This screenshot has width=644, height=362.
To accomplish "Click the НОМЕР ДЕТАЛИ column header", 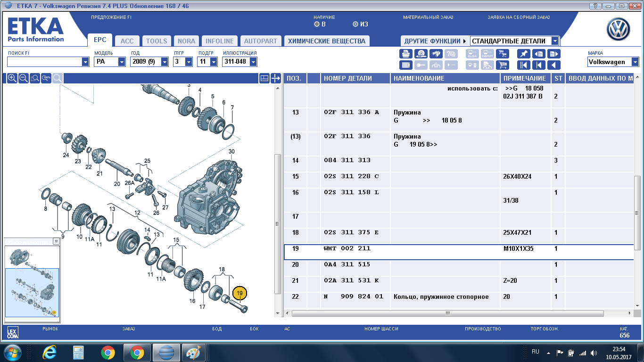I will tap(355, 79).
